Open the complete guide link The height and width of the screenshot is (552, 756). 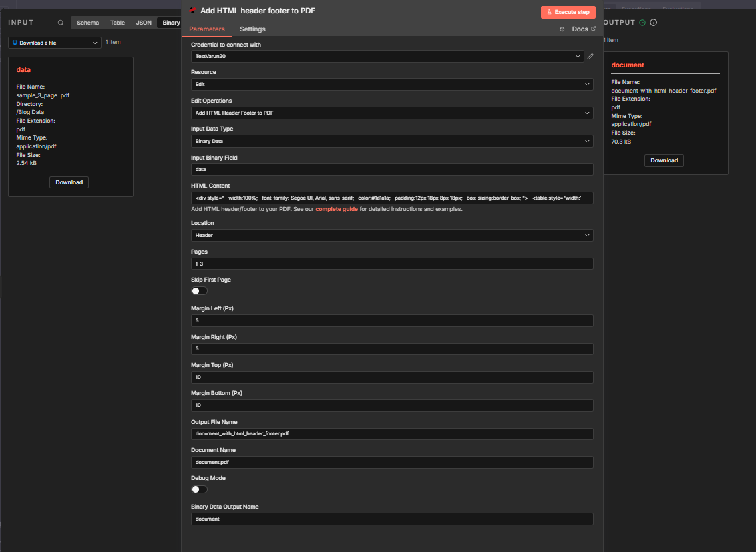point(337,208)
